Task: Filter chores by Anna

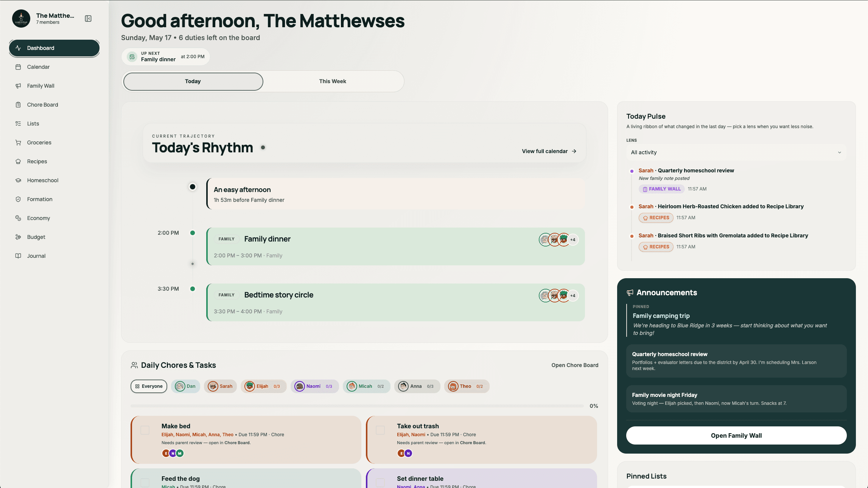Action: pos(417,386)
